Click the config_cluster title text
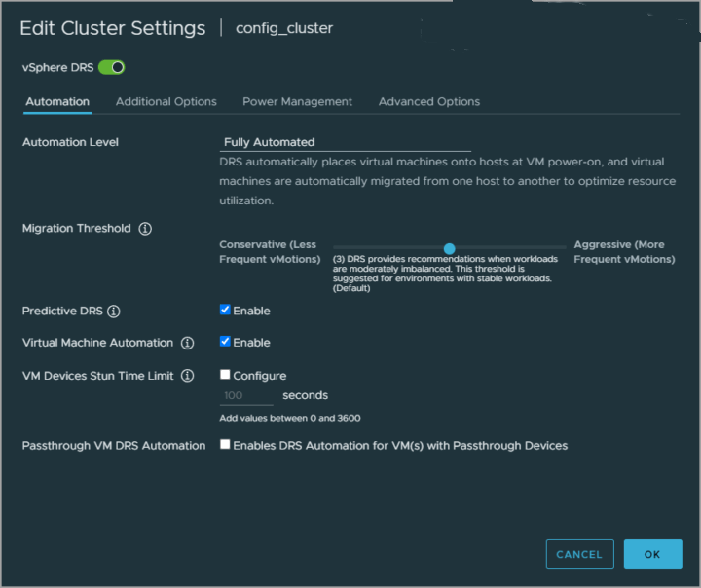 point(284,28)
